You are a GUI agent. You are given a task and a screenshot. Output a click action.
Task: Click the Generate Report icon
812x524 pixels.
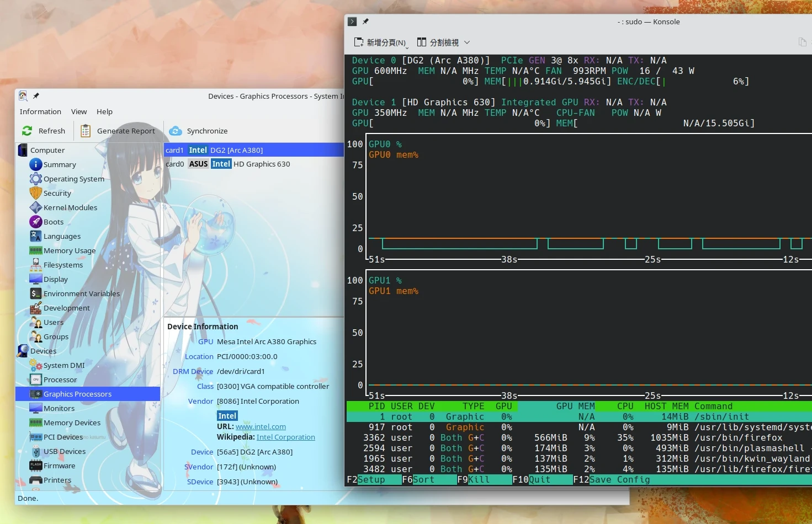86,131
